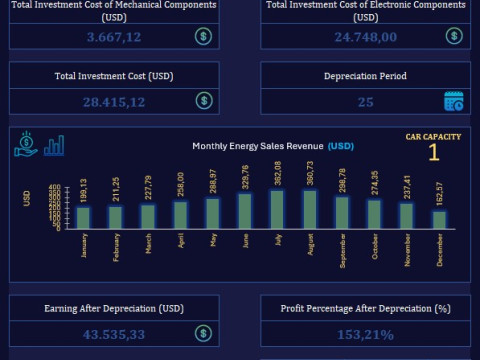Viewport: 480px width, 360px height.
Task: Click the December revenue bar
Action: point(439,220)
